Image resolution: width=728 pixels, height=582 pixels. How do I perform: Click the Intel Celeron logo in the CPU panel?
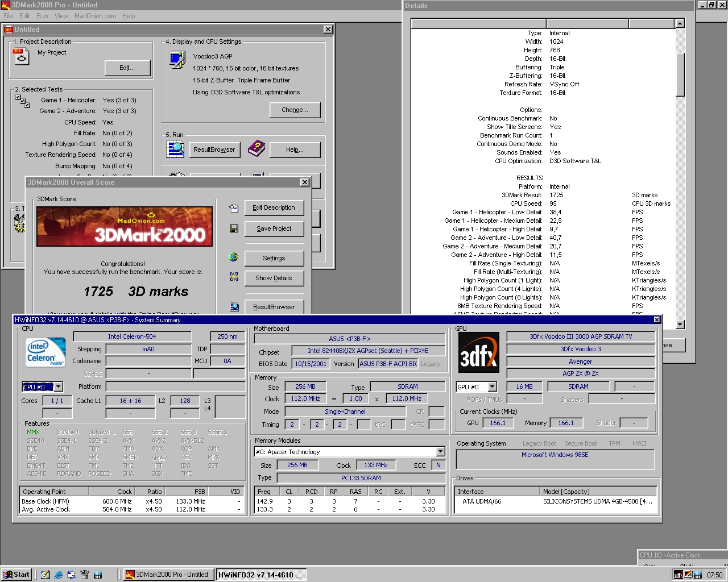click(x=44, y=352)
